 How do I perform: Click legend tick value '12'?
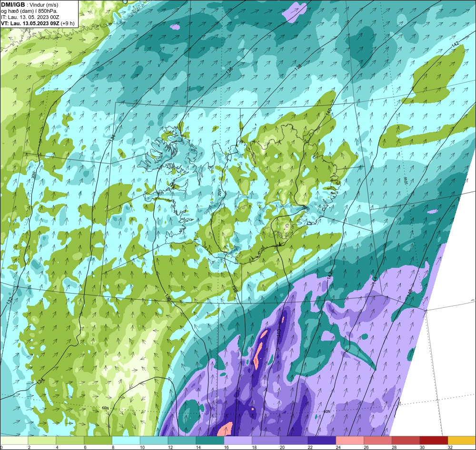click(x=170, y=447)
